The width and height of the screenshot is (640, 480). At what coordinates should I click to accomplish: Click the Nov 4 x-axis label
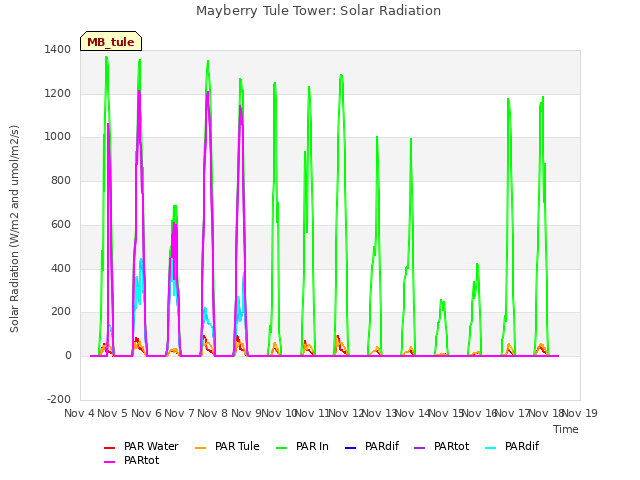tap(79, 413)
